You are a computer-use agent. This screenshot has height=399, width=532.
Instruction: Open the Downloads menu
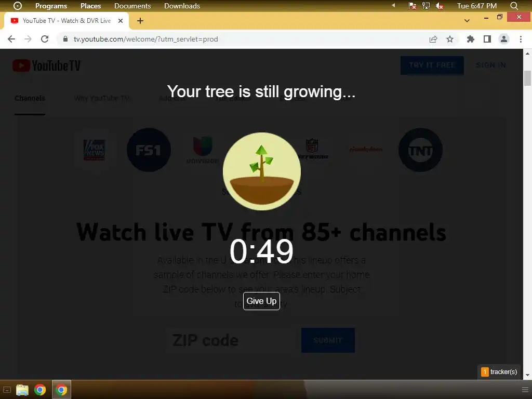point(182,6)
